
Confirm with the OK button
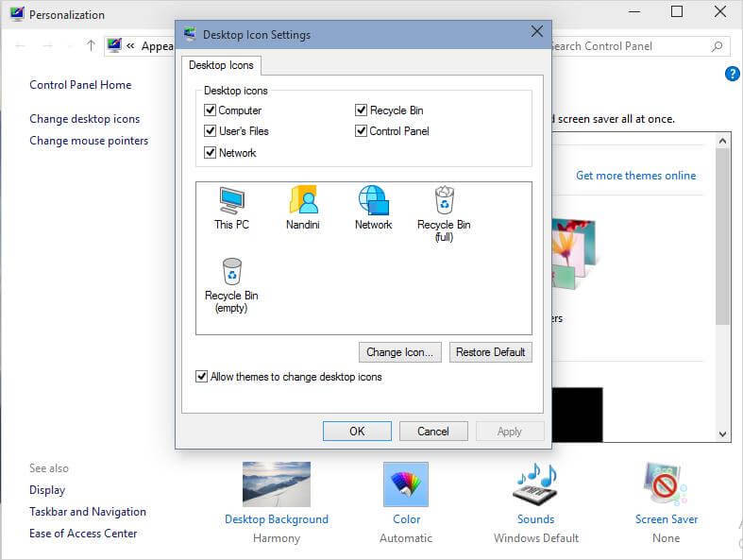(x=357, y=431)
